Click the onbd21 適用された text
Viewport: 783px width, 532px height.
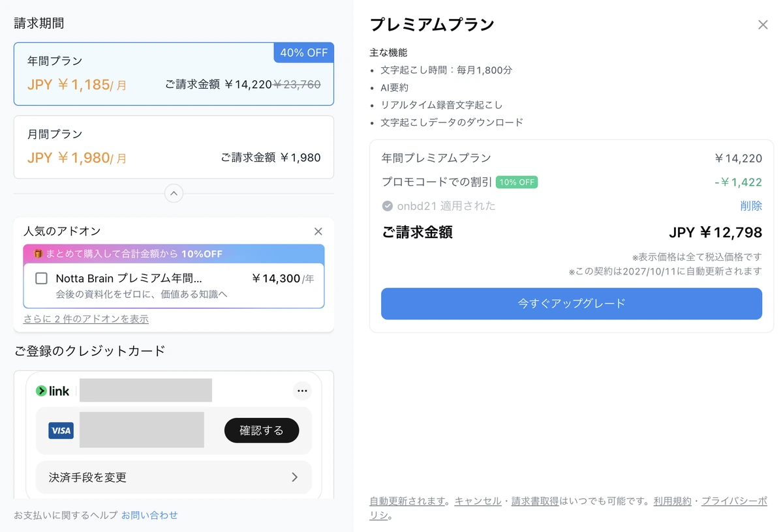point(446,206)
